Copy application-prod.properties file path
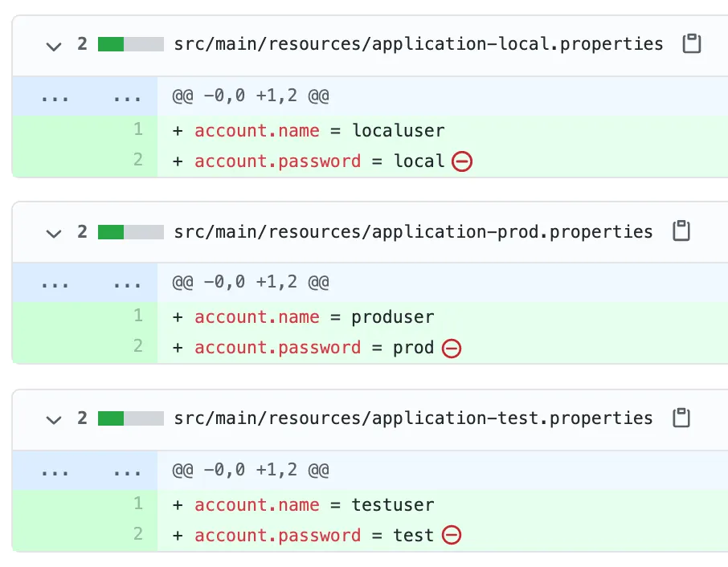Image resolution: width=728 pixels, height=567 pixels. tap(681, 231)
